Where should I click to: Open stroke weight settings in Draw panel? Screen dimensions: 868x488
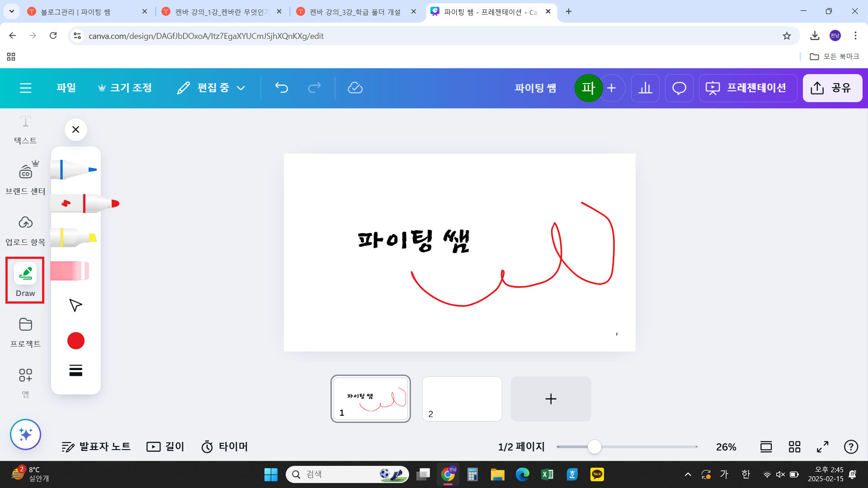point(75,371)
